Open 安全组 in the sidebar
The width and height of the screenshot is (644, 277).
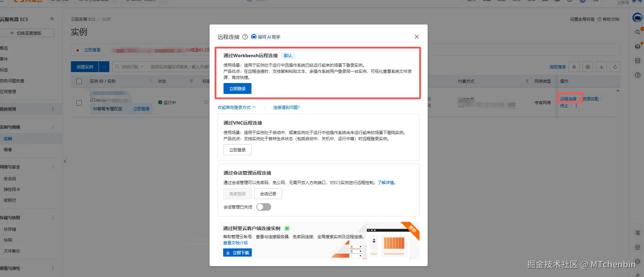[x=10, y=178]
